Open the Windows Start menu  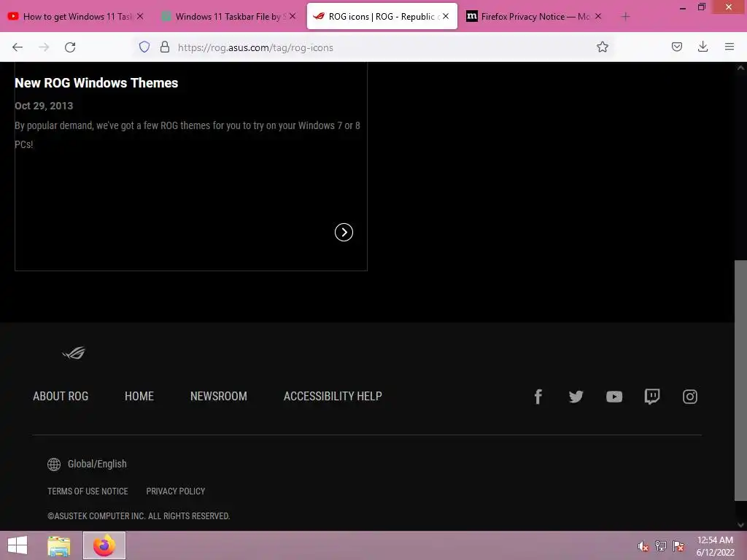[x=18, y=545]
